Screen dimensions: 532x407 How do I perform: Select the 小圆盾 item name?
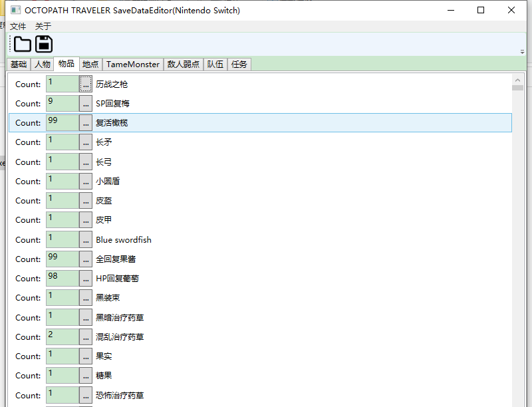[x=108, y=182]
